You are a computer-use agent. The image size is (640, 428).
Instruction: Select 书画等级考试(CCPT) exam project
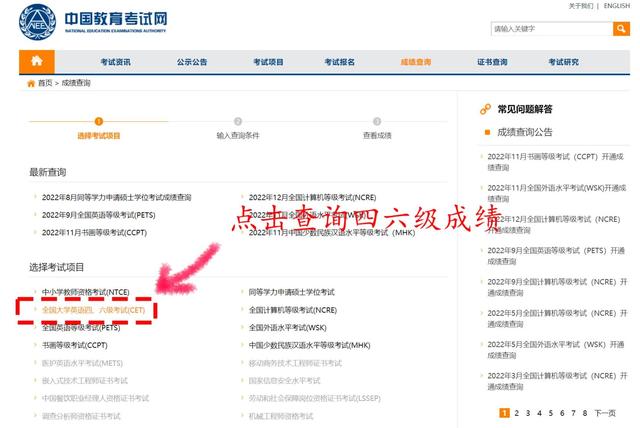click(74, 345)
